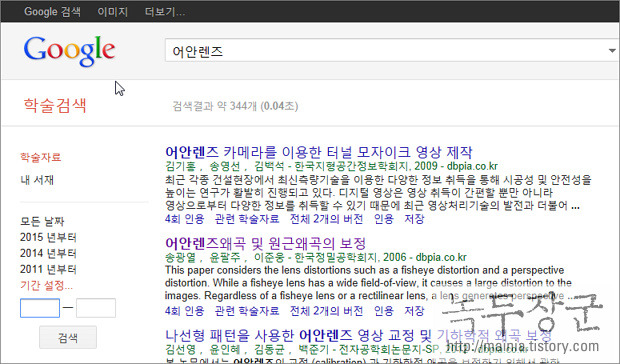
Task: Open result 나선형 패턴을 사용한 어안렌즈 영상 교정
Action: (x=358, y=336)
